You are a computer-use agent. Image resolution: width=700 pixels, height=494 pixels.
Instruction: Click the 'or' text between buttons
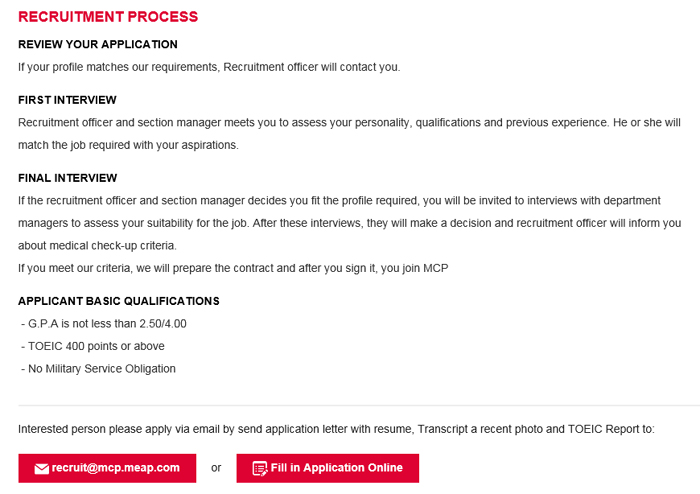[x=216, y=468]
